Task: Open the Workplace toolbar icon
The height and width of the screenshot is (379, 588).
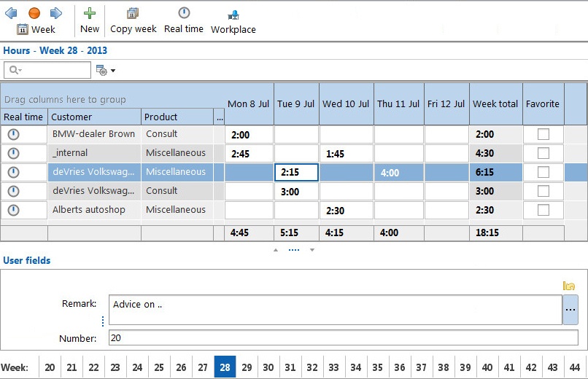Action: 233,15
